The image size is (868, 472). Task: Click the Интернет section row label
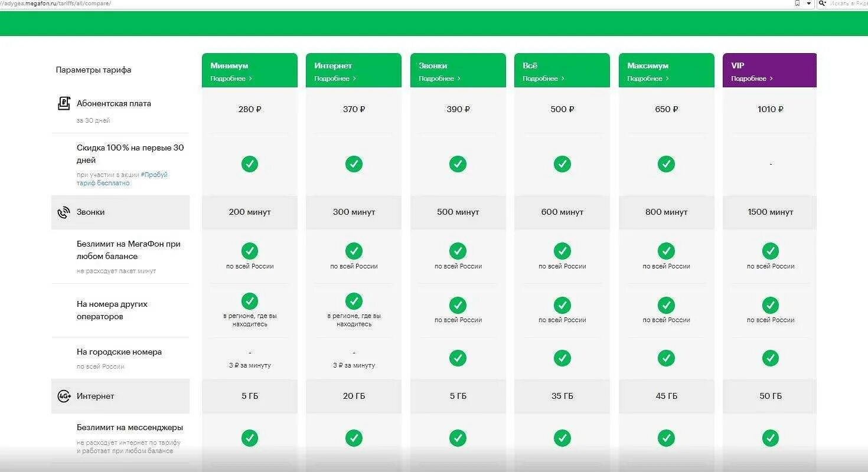(96, 396)
